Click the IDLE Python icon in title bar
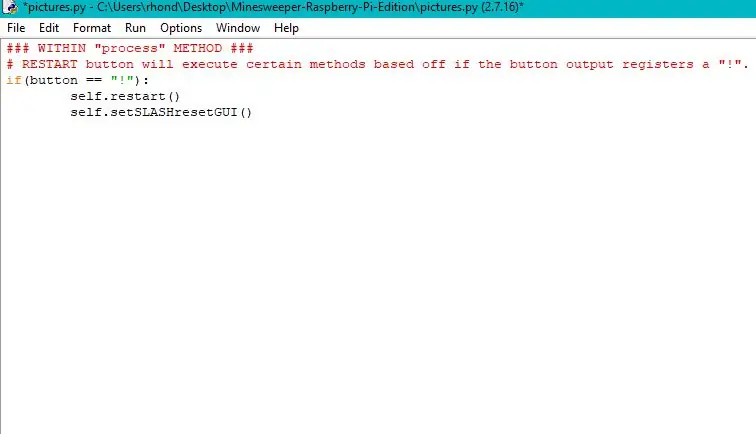The image size is (756, 434). [9, 7]
